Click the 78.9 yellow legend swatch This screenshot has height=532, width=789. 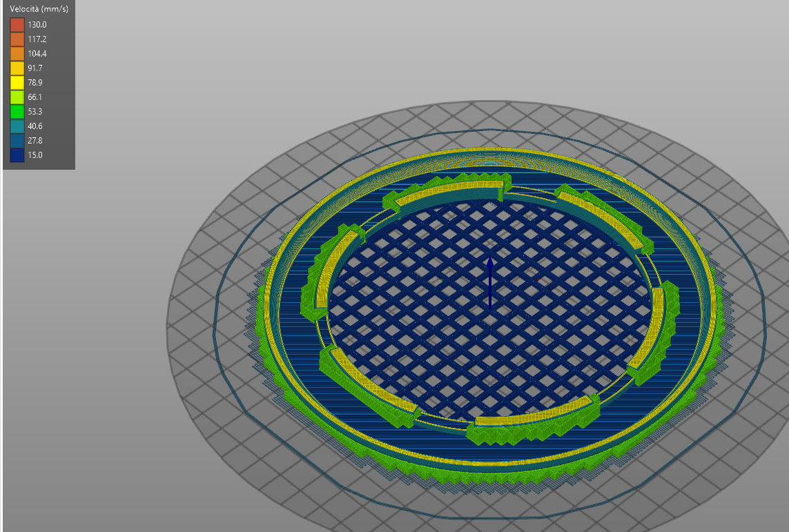click(x=17, y=83)
